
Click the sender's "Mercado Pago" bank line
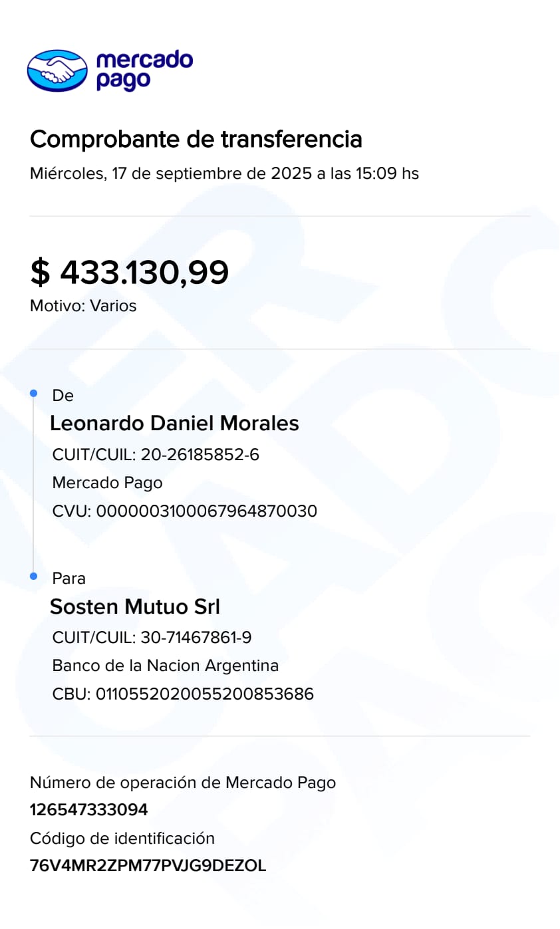coord(107,483)
